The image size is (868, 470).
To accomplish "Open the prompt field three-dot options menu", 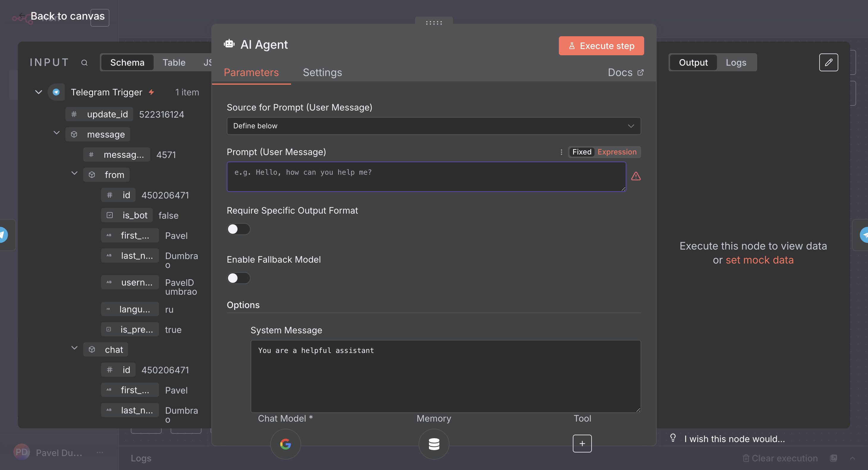I will (x=561, y=152).
